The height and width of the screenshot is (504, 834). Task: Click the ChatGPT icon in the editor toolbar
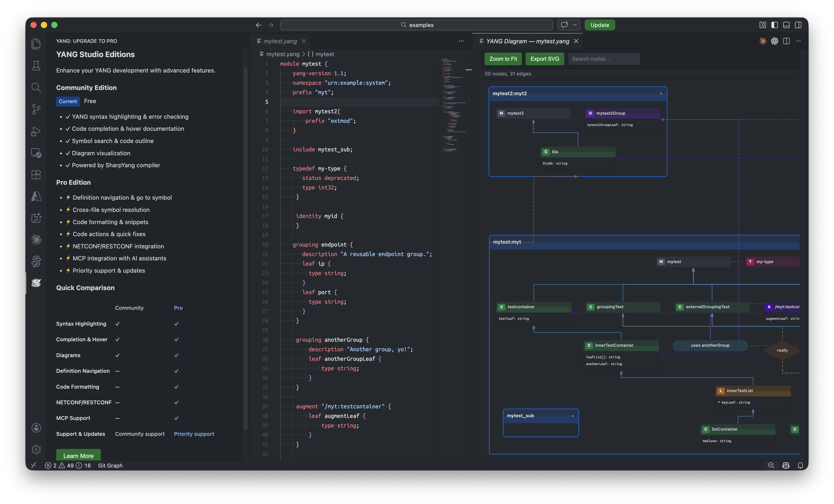774,41
